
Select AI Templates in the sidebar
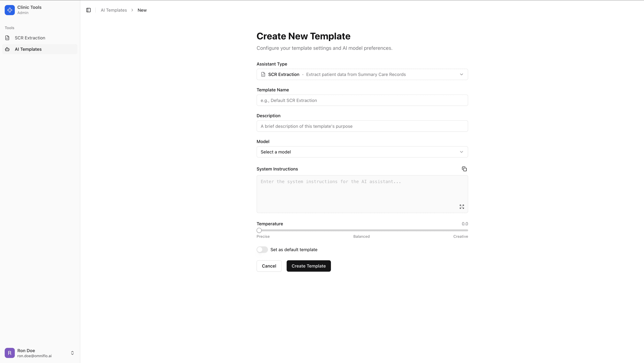tap(28, 49)
